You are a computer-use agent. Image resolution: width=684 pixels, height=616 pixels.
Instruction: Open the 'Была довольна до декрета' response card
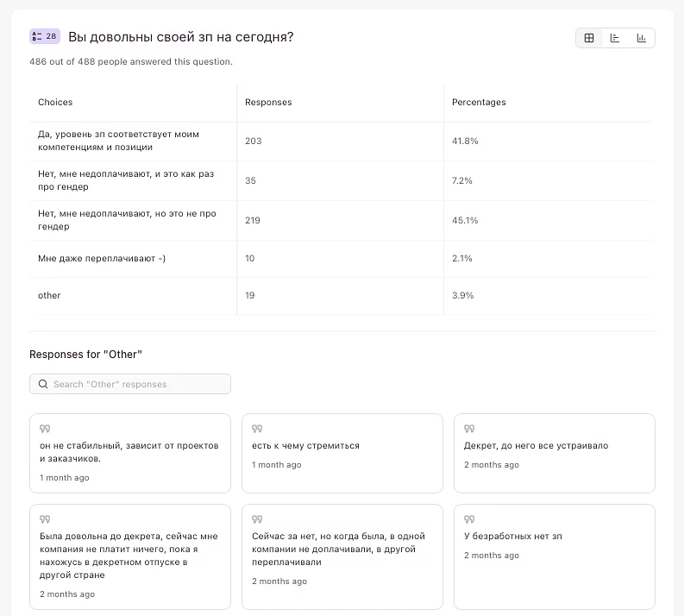(x=130, y=556)
